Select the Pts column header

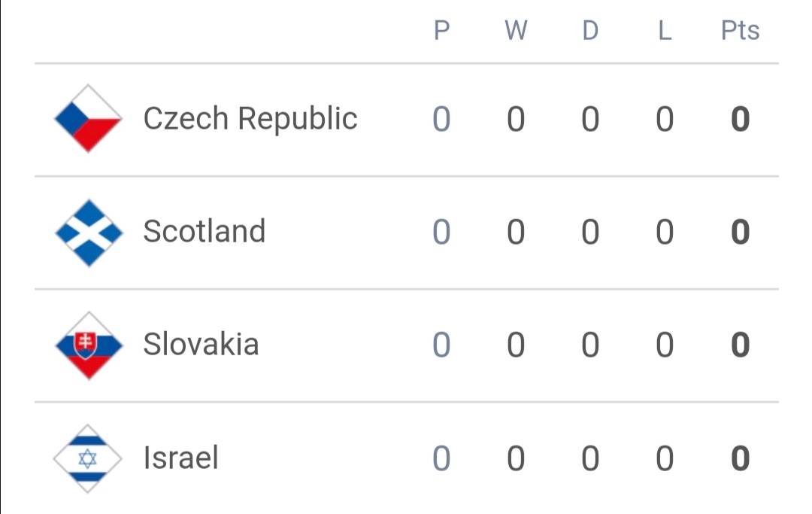tap(740, 30)
